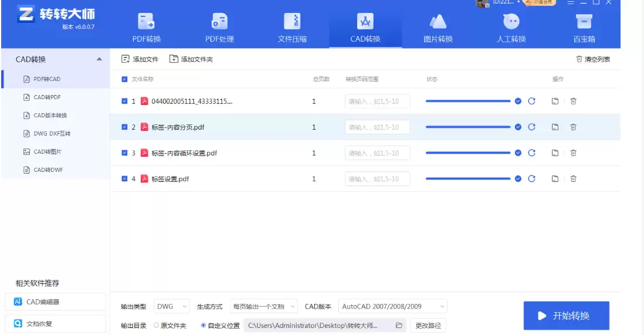
Task: Click the browse folder icon in output path
Action: (399, 325)
